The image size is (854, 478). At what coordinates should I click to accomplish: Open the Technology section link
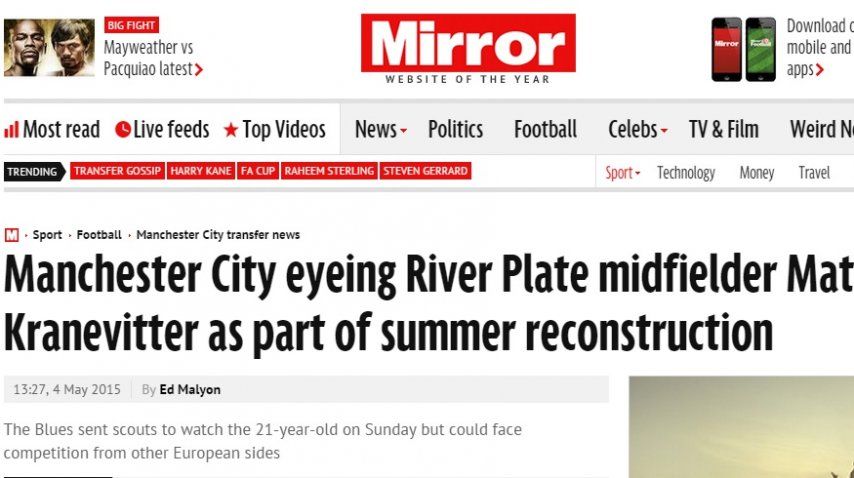685,173
